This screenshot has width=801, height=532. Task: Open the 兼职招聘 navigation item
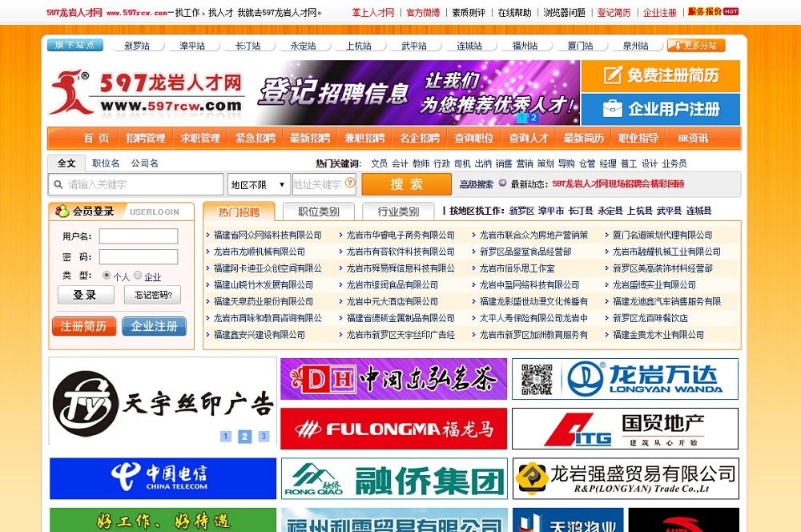[364, 138]
